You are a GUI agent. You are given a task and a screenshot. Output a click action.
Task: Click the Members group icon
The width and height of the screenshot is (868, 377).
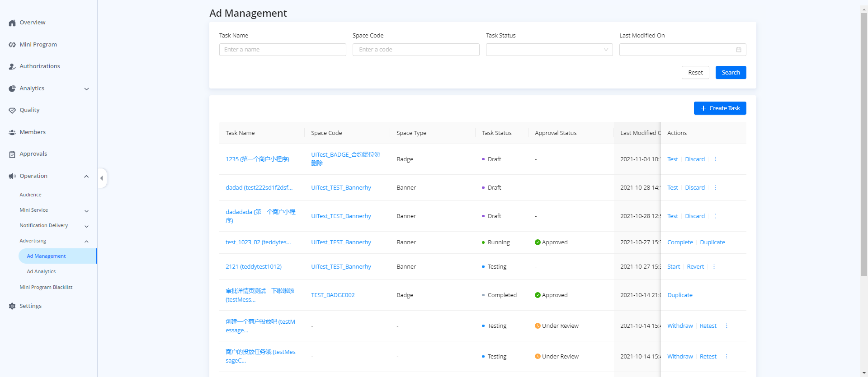[12, 133]
